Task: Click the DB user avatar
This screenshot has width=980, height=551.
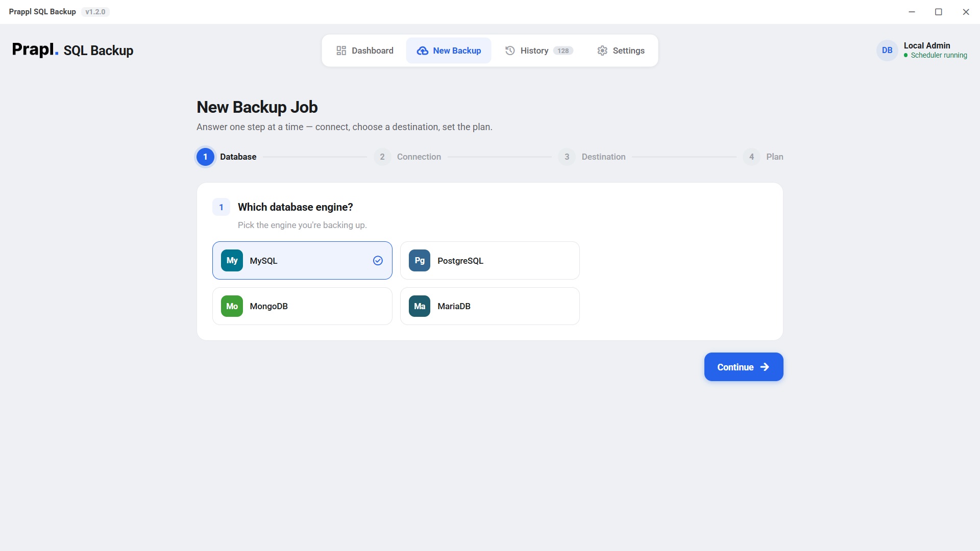Action: (887, 51)
